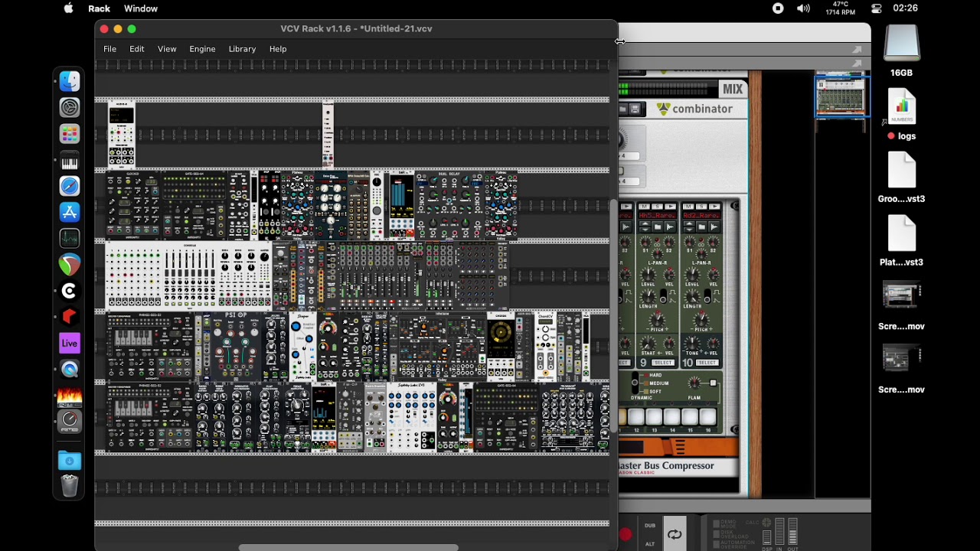Select the white Shaper module
Viewport: 980px width, 551px height.
pyautogui.click(x=302, y=347)
